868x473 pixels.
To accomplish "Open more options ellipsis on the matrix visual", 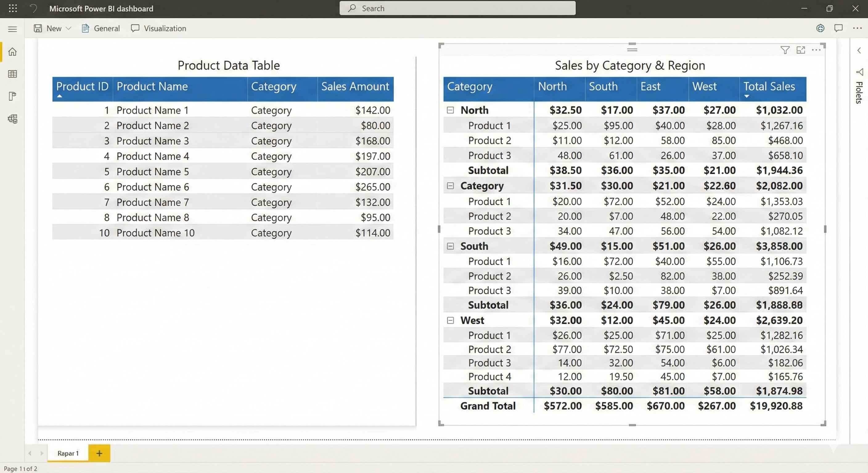I will [816, 50].
